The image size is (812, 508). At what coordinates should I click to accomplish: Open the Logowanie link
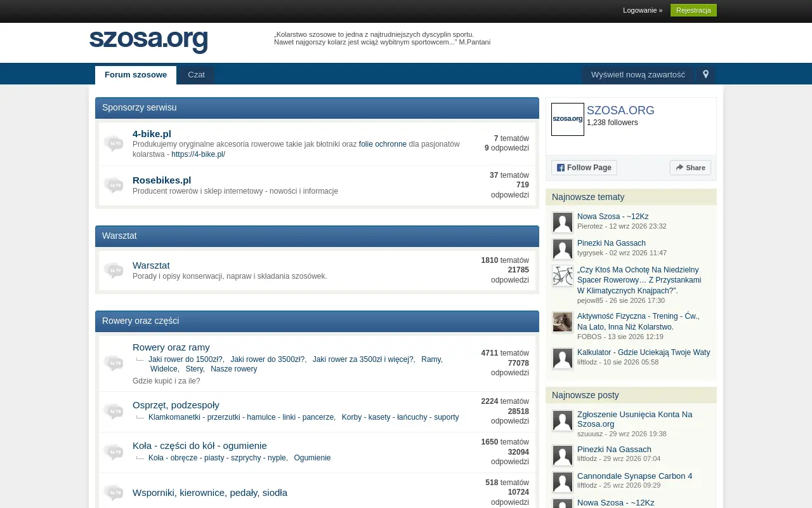(643, 10)
